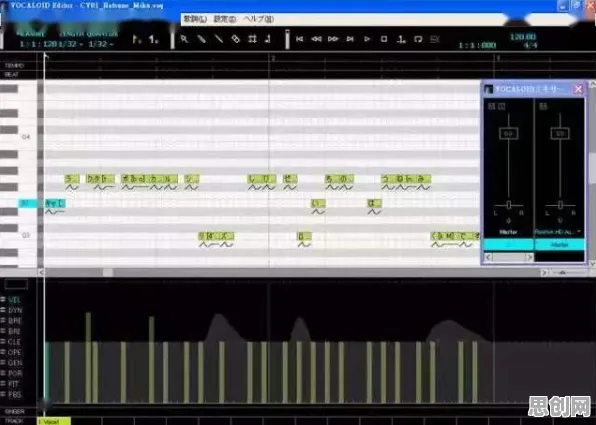Click the BEAT row label
This screenshot has width=596, height=425.
click(x=11, y=75)
